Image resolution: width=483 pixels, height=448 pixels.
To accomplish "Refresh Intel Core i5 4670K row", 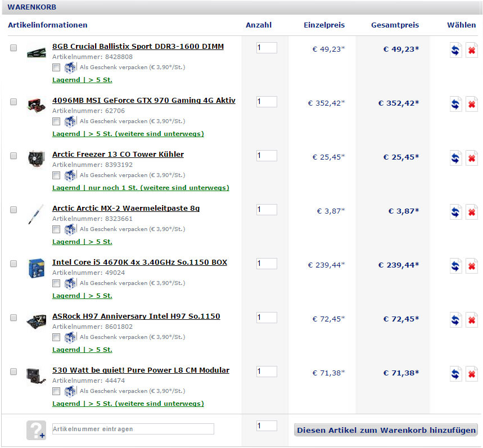I will (455, 266).
